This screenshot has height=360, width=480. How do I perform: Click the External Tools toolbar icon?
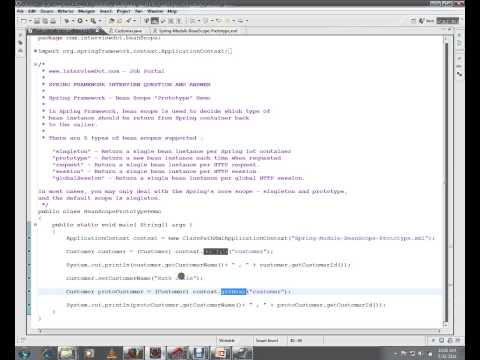pos(93,21)
